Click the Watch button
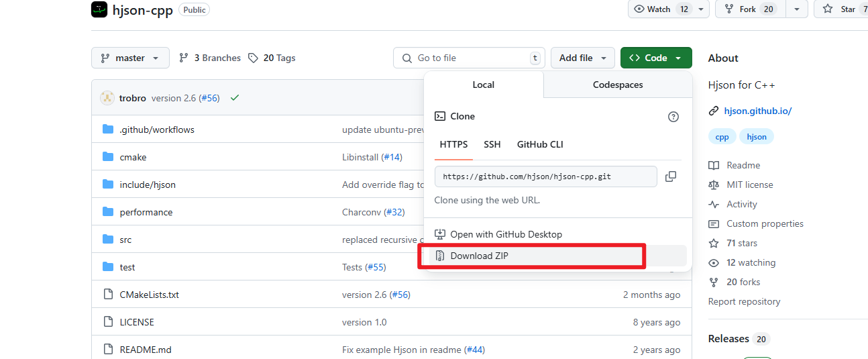Image resolution: width=868 pixels, height=359 pixels. coord(660,9)
